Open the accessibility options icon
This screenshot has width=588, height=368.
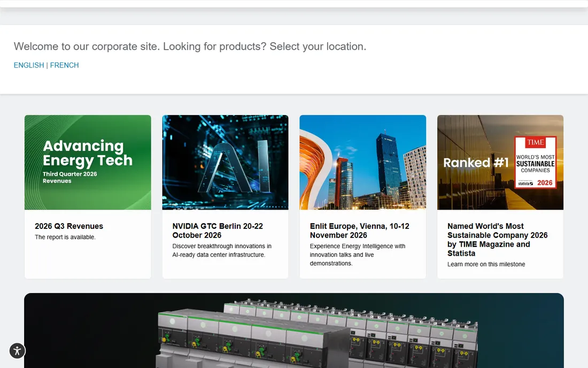coord(17,351)
